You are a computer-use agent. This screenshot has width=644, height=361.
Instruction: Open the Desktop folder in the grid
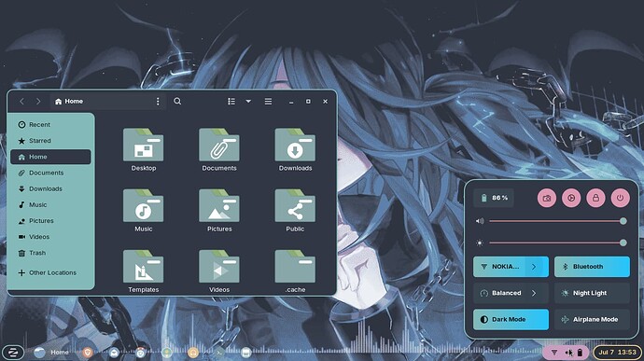click(144, 149)
